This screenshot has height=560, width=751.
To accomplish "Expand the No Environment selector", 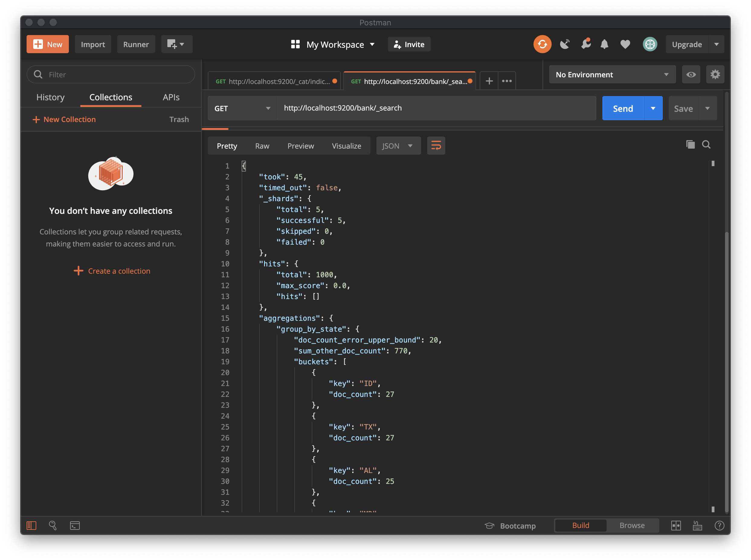I will tap(612, 75).
